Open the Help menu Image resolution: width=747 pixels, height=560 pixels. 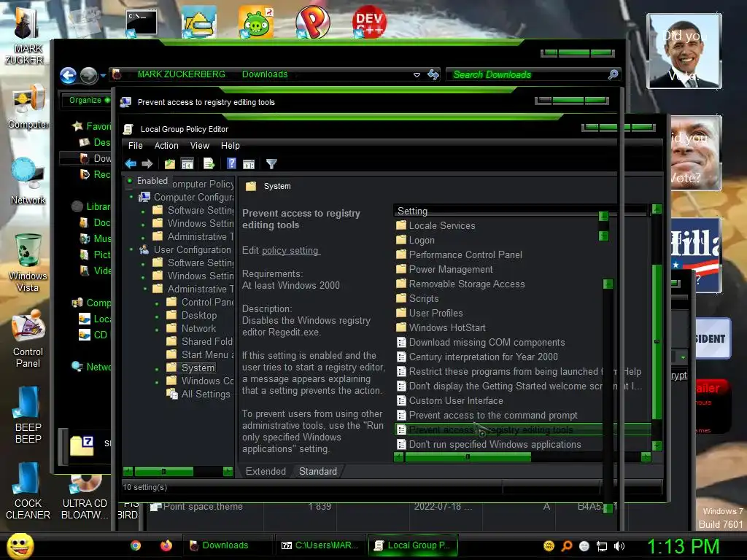pos(230,146)
